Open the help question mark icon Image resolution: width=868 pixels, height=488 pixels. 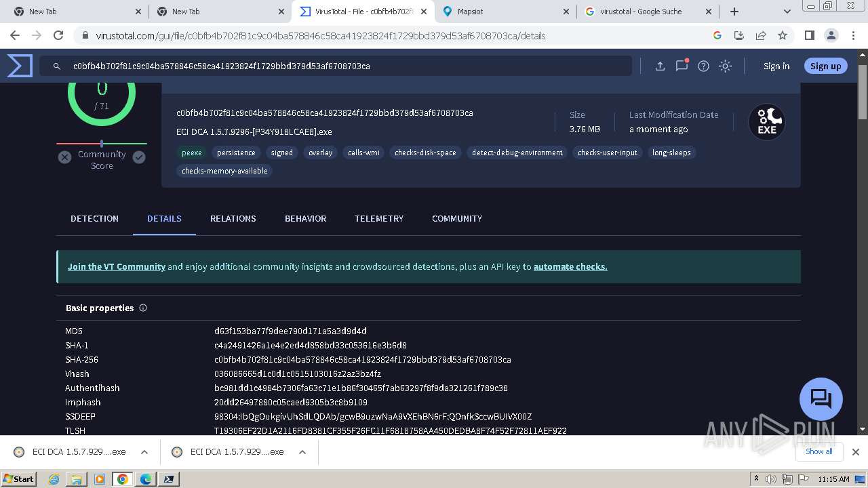coord(704,66)
